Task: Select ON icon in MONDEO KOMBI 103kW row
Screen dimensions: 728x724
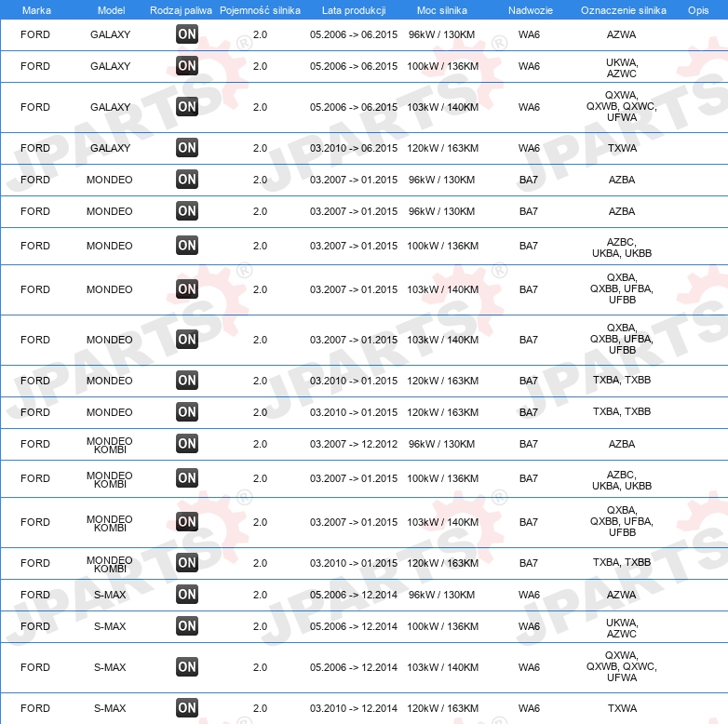Action: click(x=187, y=522)
